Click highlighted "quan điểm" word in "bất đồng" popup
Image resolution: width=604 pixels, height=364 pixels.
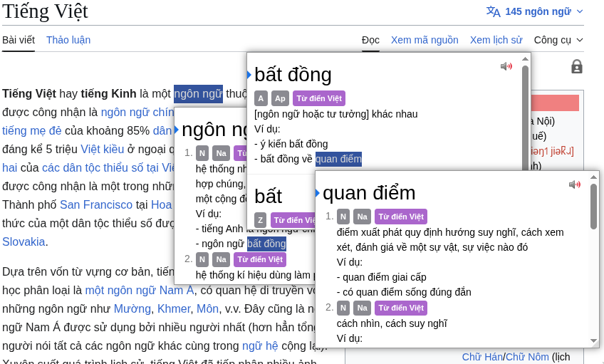click(x=338, y=159)
